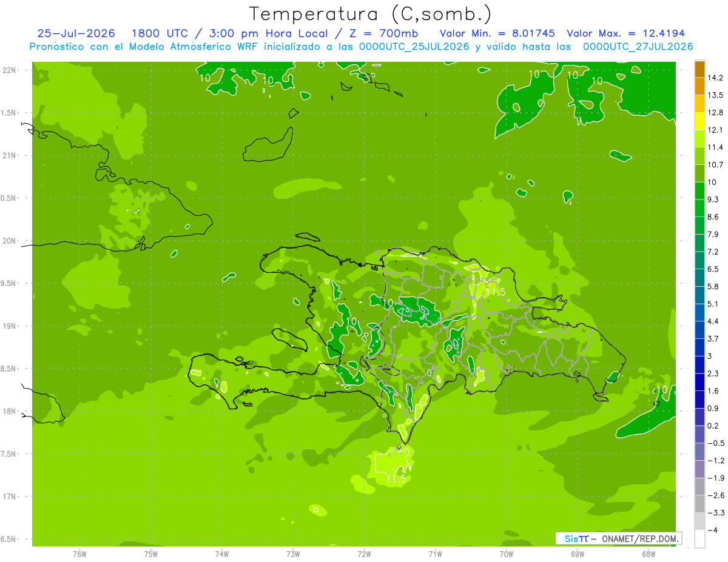Click the '20N' latitude axis label
This screenshot has width=728, height=562.
pos(10,241)
